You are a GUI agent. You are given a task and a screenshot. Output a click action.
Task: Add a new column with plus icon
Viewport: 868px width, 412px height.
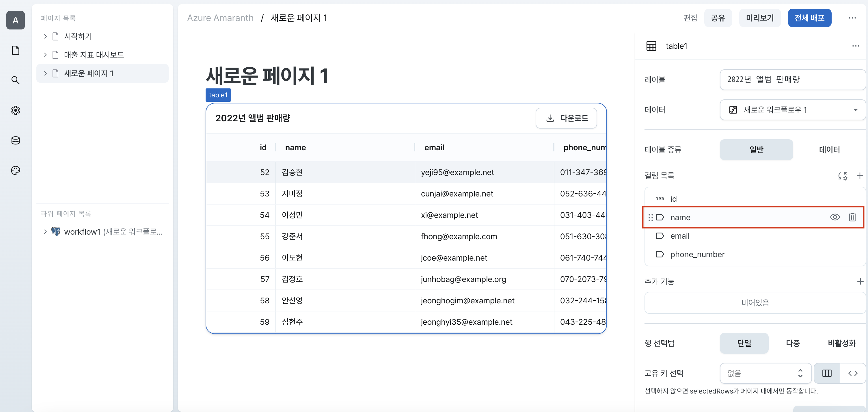pos(860,176)
